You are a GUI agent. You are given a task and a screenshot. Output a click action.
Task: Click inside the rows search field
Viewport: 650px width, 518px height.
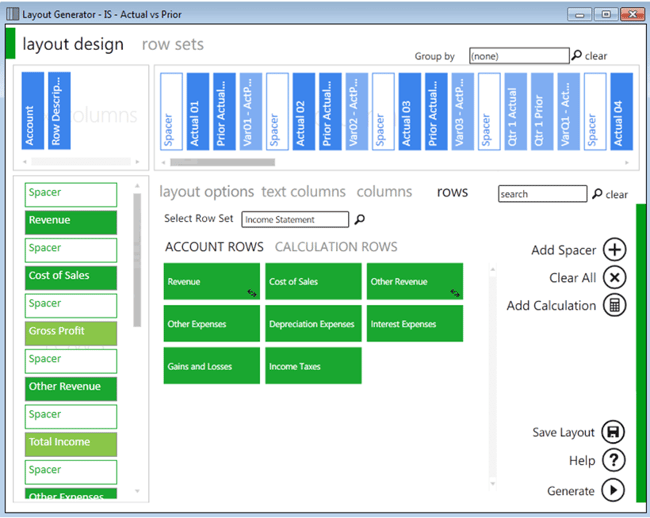(x=542, y=194)
